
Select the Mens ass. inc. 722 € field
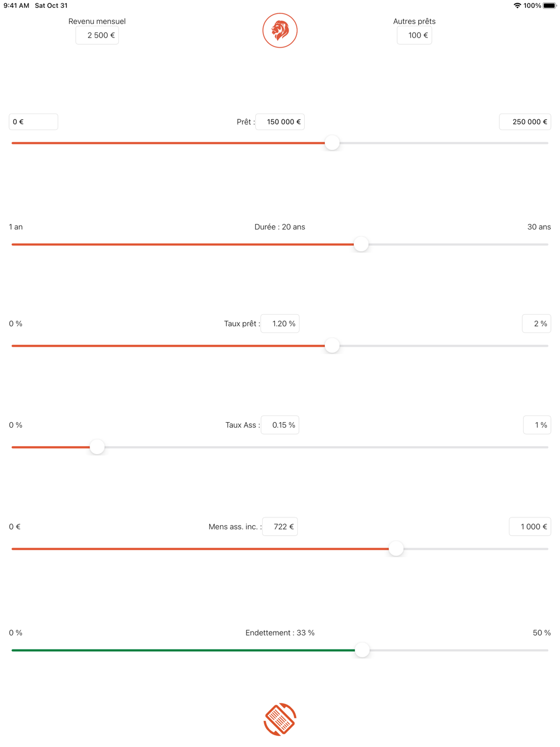[280, 526]
